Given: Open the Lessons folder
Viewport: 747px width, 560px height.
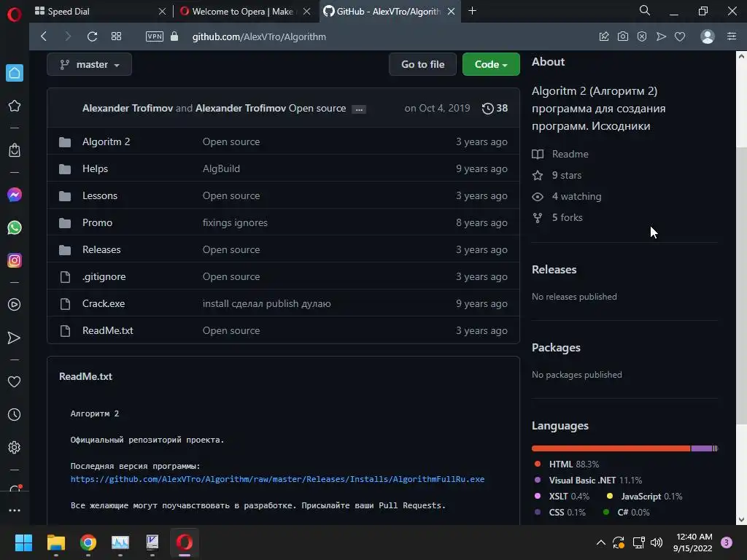Looking at the screenshot, I should point(99,195).
